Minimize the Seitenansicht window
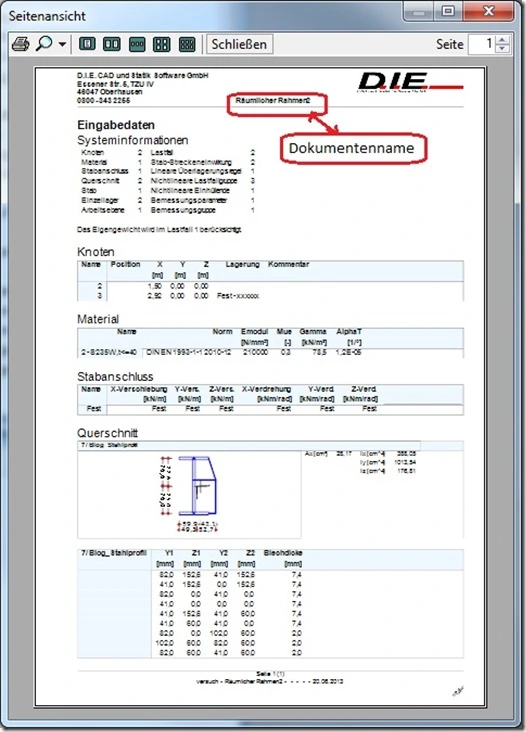 point(419,12)
